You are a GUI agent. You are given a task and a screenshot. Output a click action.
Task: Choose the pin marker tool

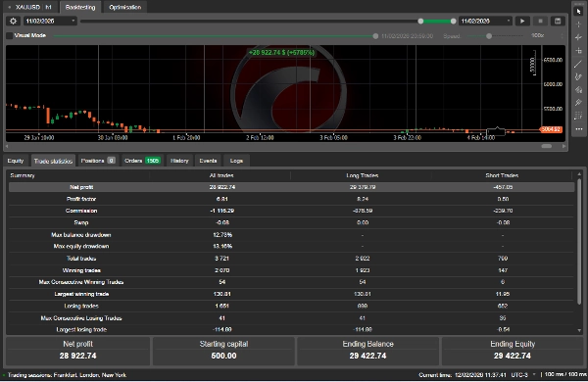(578, 103)
